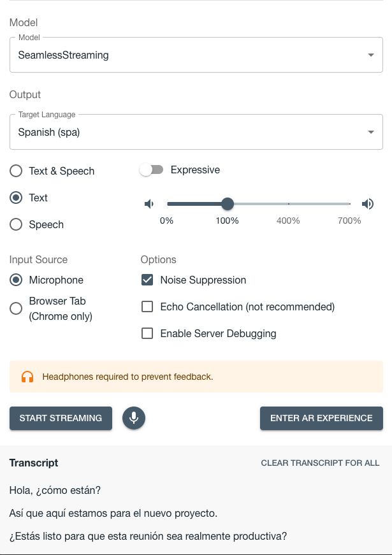
Task: Click the high volume speaker icon
Action: tap(368, 204)
